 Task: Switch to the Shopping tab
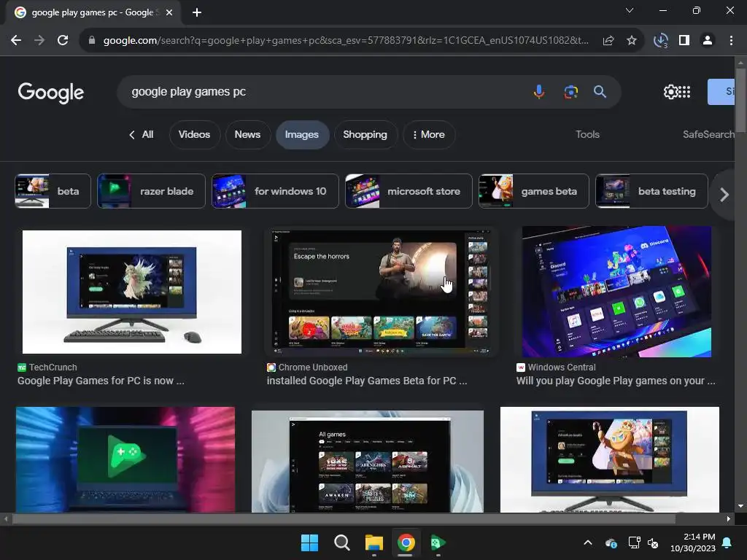click(x=365, y=135)
